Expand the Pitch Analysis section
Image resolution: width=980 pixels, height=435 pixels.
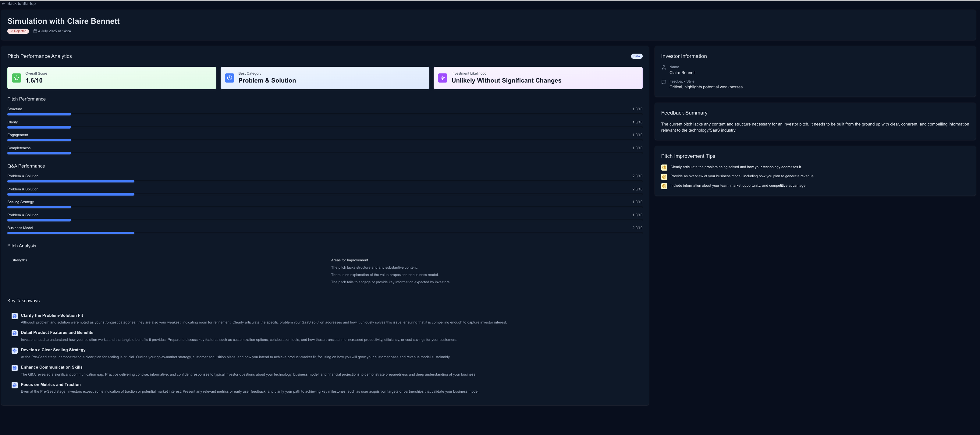tap(21, 246)
